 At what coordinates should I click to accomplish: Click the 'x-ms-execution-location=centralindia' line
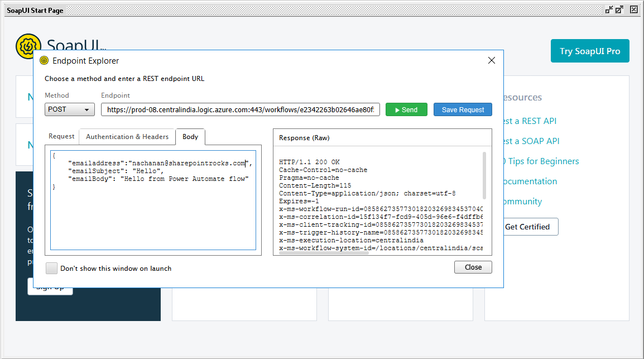click(x=351, y=240)
